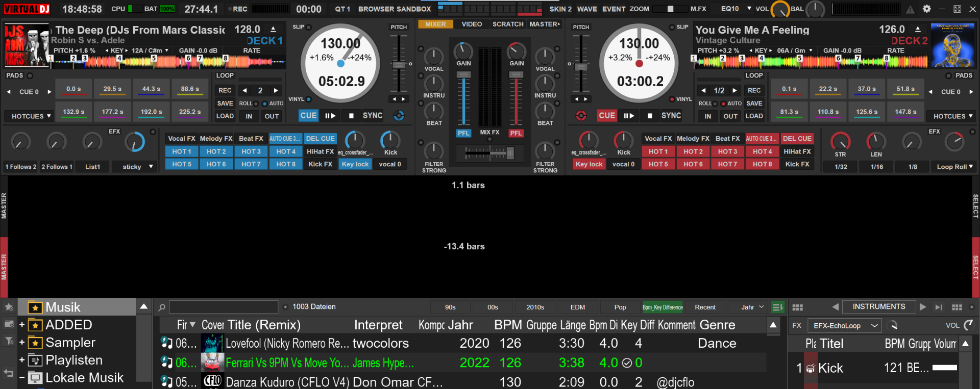Click the Vocal FX button on Deck 1
Viewport: 980px width, 389px height.
[182, 139]
